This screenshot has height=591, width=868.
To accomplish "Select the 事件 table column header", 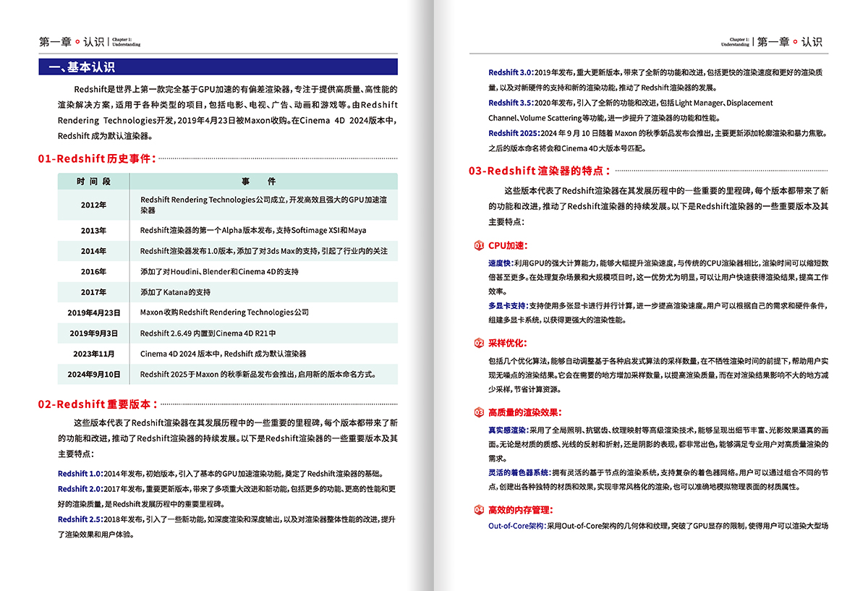I will tap(263, 182).
